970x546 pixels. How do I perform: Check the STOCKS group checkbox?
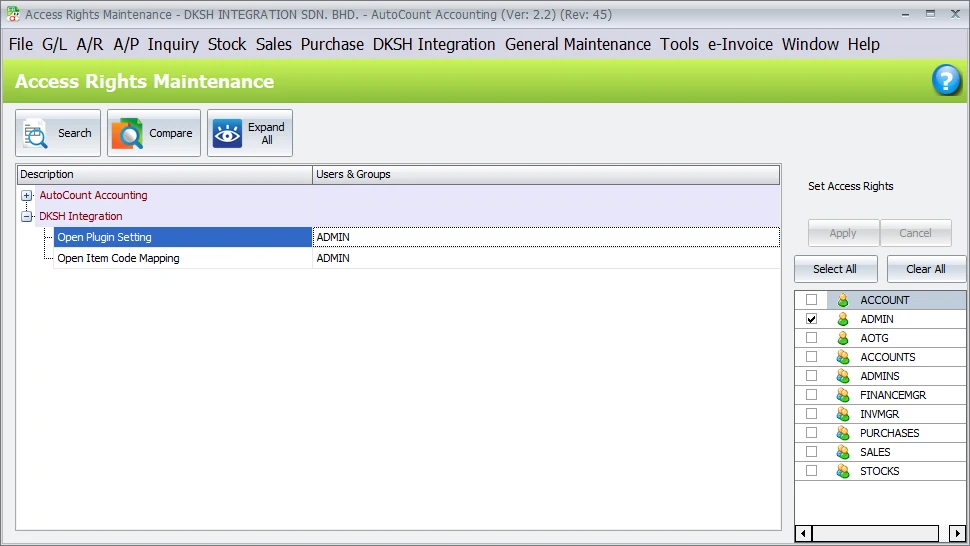coord(812,471)
